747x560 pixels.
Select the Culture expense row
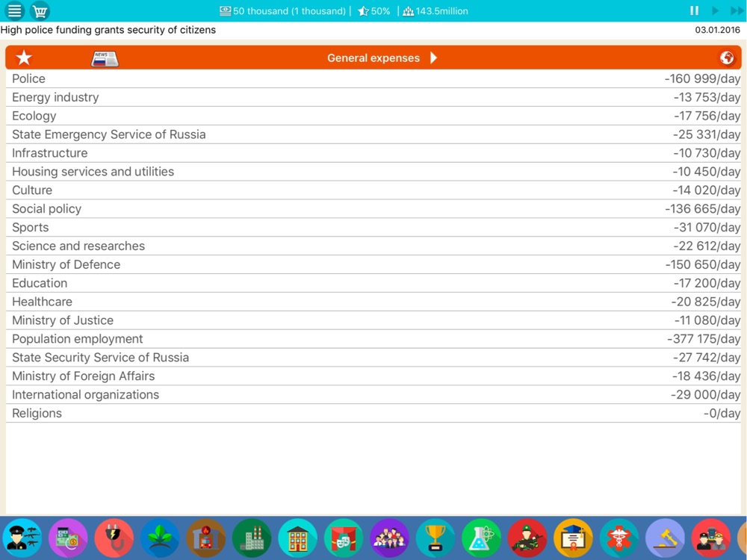point(373,190)
